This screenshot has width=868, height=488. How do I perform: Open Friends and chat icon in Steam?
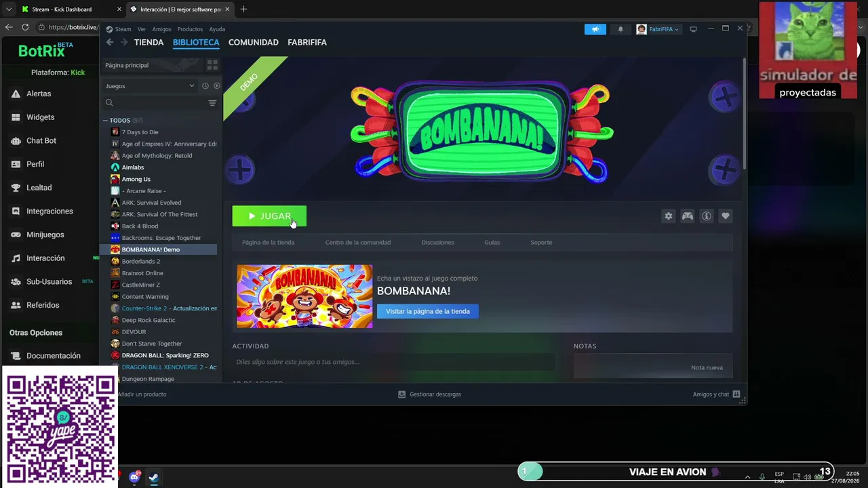[736, 394]
